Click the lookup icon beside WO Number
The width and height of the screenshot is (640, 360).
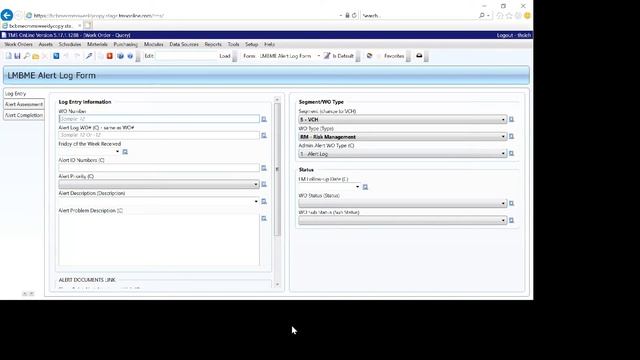point(264,119)
